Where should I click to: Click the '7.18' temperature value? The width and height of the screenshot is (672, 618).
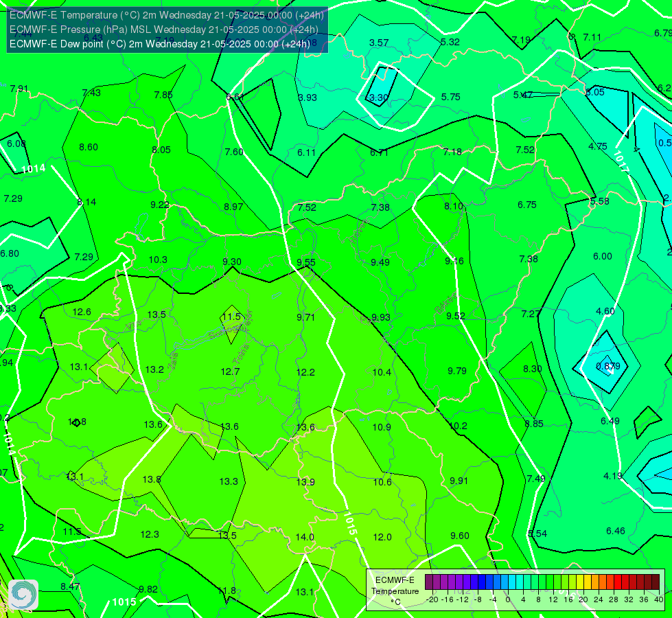pyautogui.click(x=452, y=152)
